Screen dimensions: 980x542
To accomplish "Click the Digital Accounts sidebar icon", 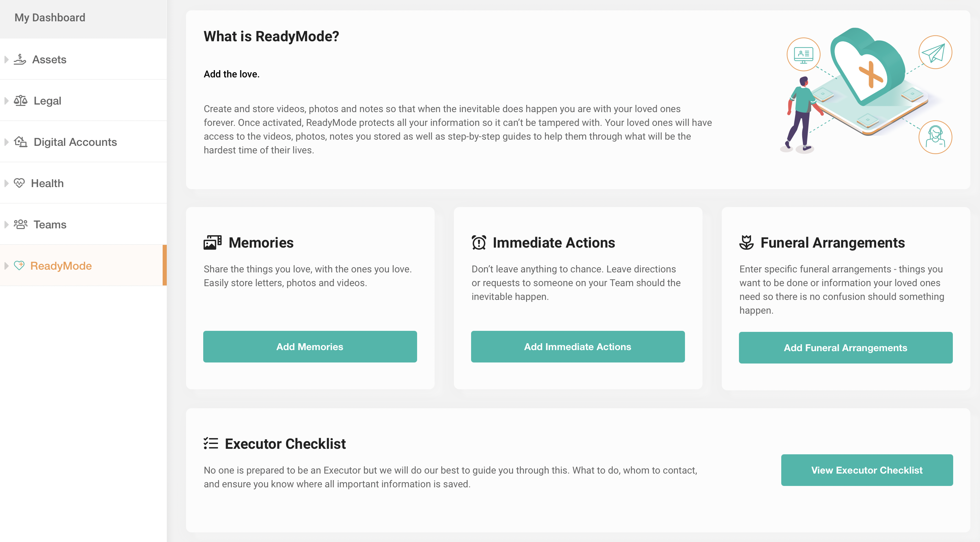I will tap(21, 142).
